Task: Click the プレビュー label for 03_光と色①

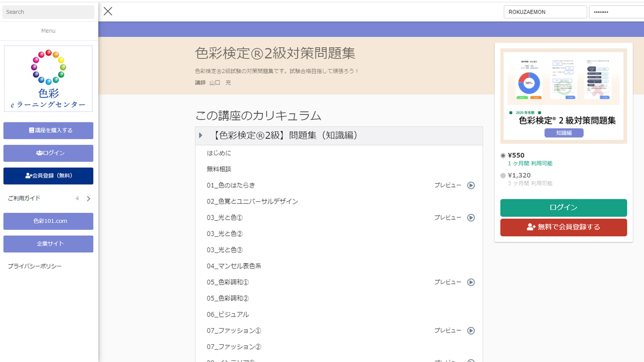Action: tap(448, 218)
